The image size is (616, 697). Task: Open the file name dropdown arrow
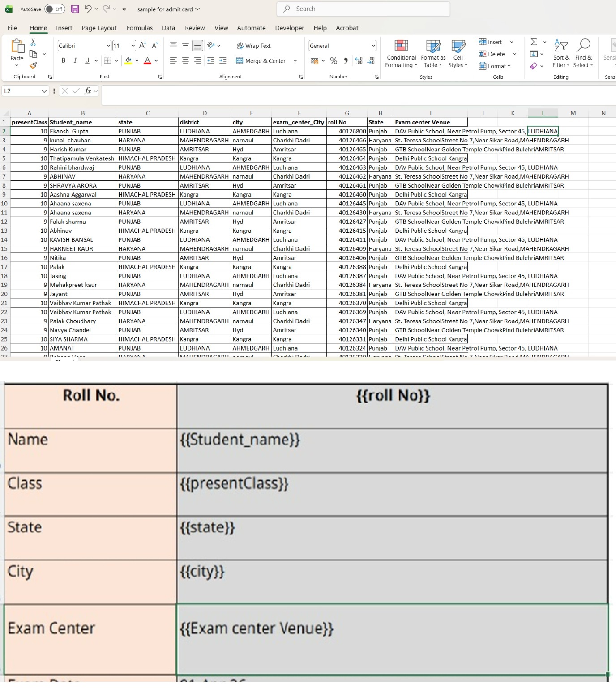point(197,9)
